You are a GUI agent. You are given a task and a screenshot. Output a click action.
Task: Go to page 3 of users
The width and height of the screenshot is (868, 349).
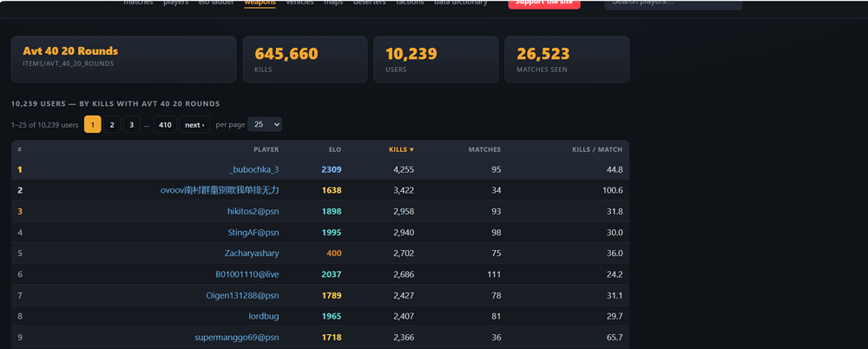tap(131, 125)
